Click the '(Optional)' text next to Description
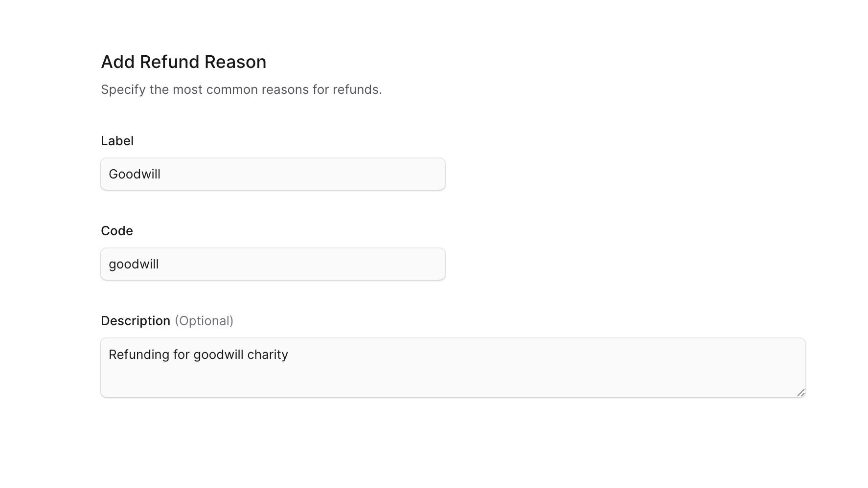868x488 pixels. [x=204, y=321]
